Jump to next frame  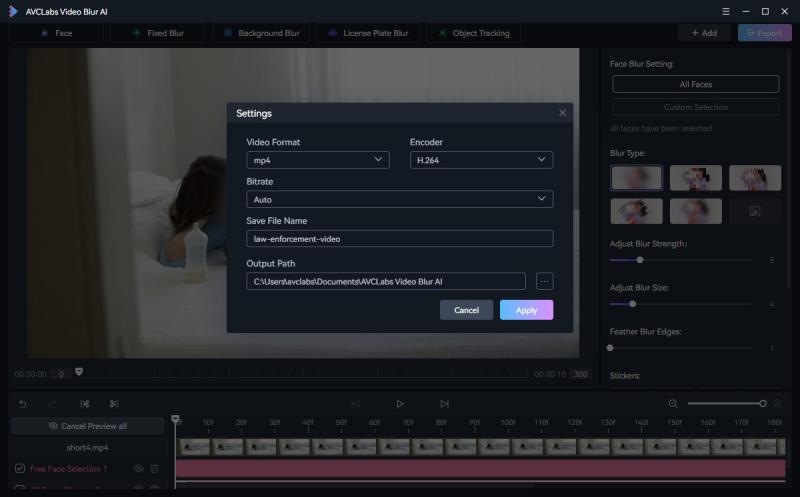[444, 404]
